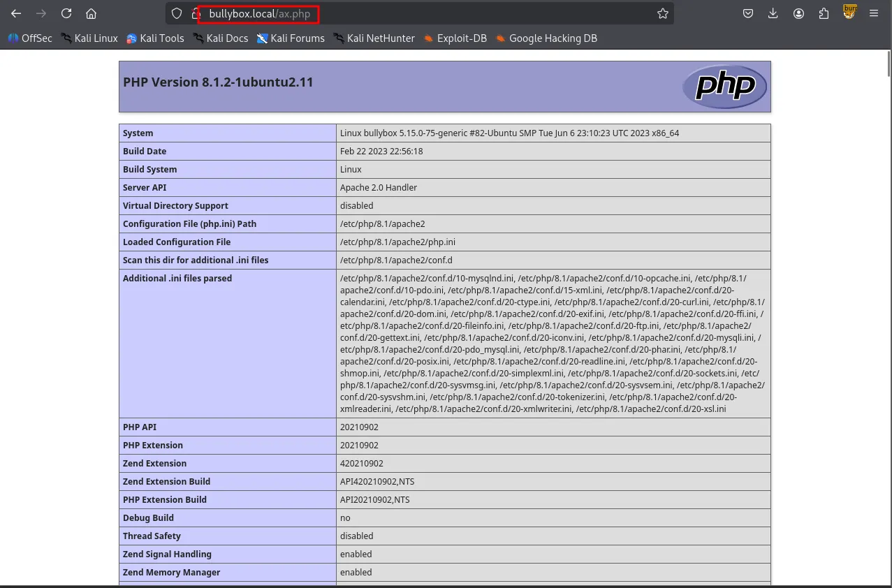Open the extensions puzzle icon
The height and width of the screenshot is (588, 892).
[824, 13]
